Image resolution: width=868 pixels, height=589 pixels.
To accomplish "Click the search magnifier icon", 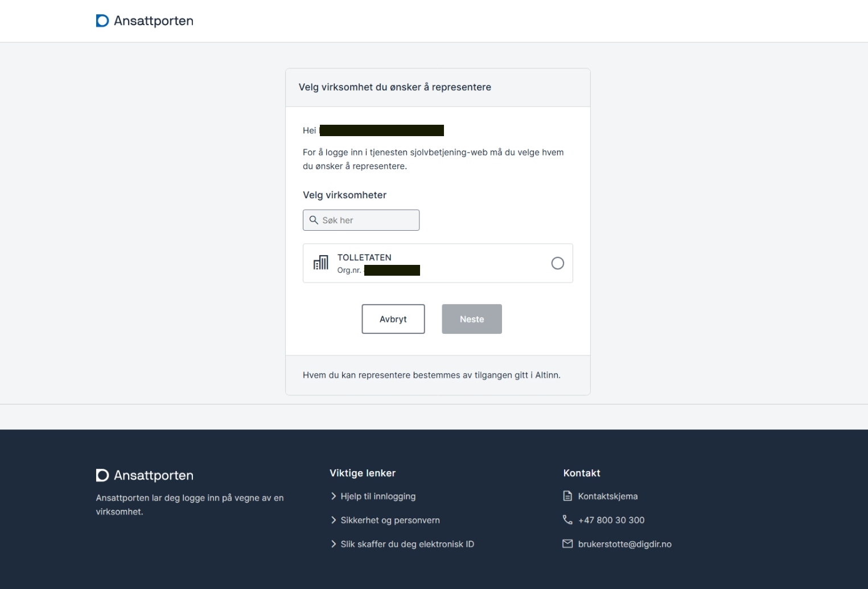I will click(314, 220).
